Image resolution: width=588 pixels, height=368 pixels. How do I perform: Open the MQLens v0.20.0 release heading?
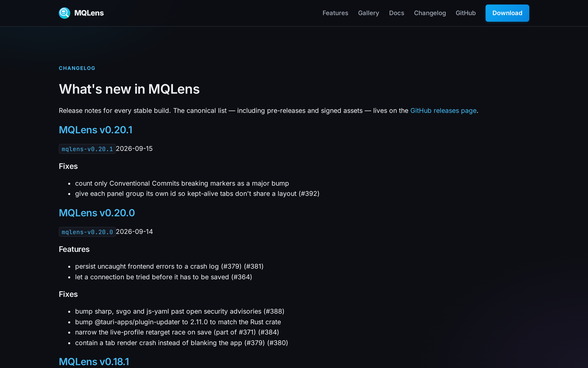97,213
